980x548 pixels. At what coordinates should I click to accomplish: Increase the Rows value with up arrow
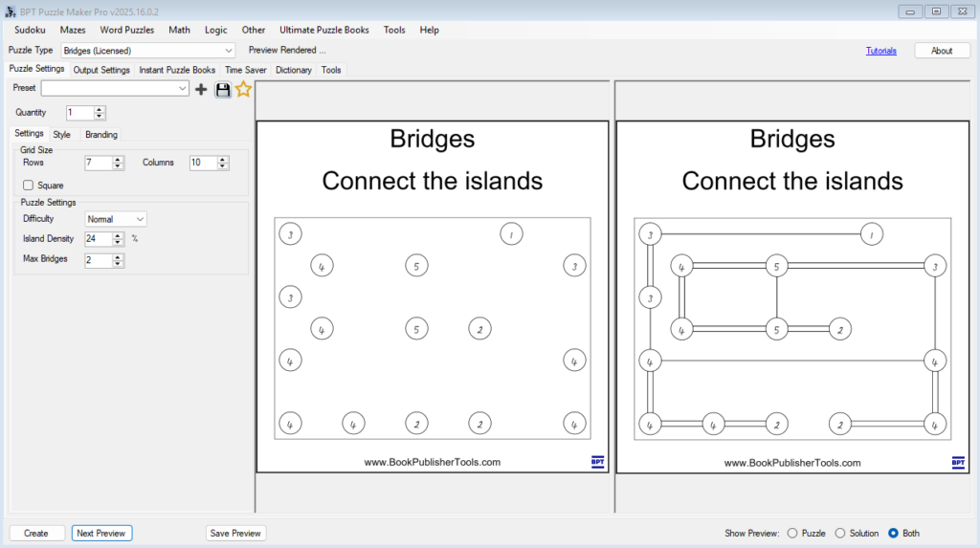click(119, 160)
